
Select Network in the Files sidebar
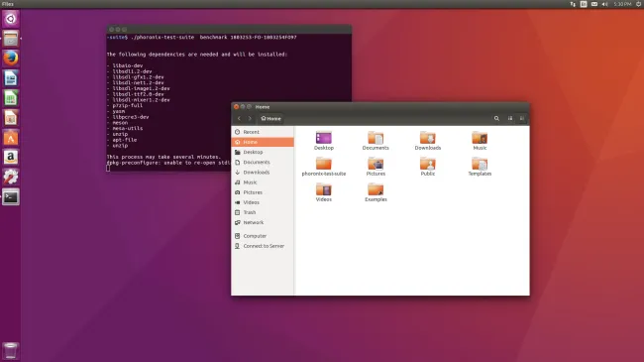(x=263, y=222)
